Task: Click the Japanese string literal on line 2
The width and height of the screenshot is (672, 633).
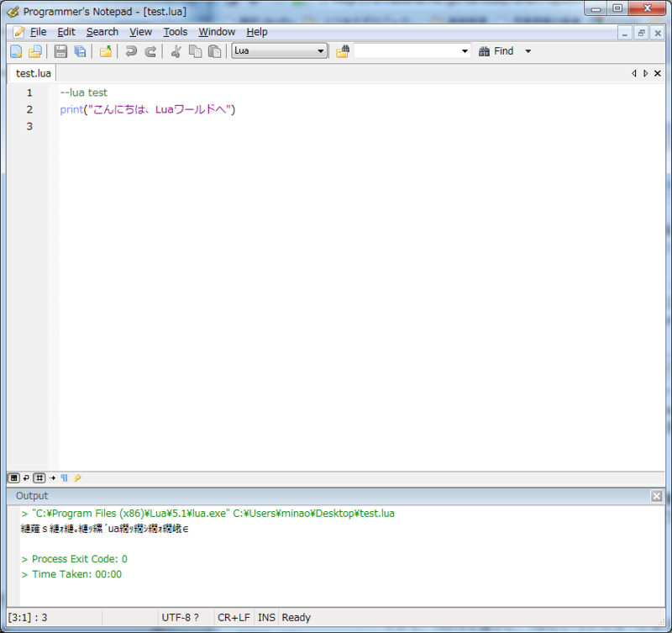Action: [x=160, y=110]
